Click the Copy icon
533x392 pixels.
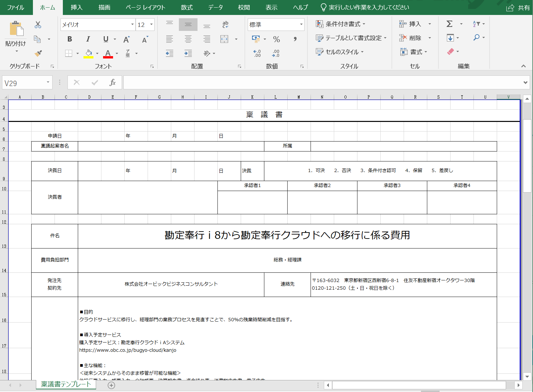(x=38, y=39)
